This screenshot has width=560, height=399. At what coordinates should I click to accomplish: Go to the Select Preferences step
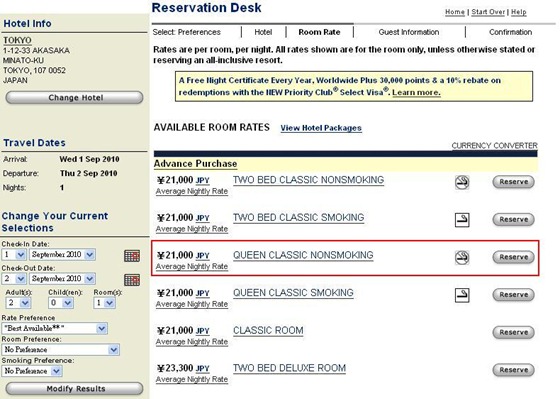[x=186, y=32]
